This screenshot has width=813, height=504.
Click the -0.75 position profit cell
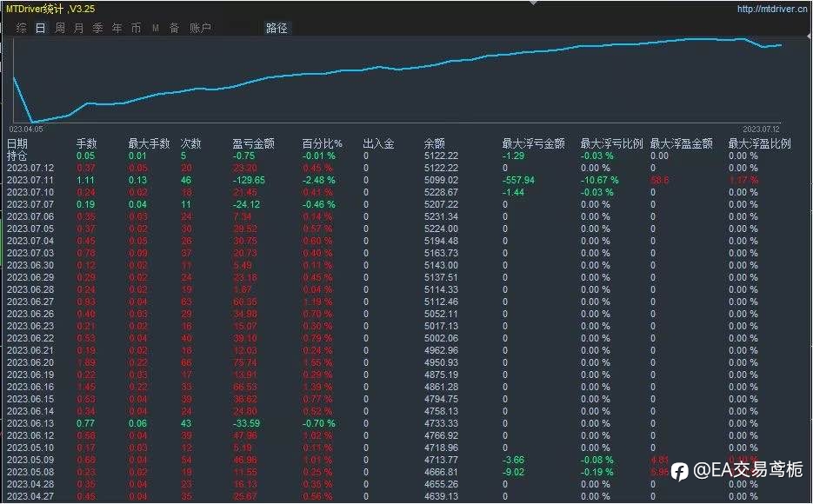[243, 156]
